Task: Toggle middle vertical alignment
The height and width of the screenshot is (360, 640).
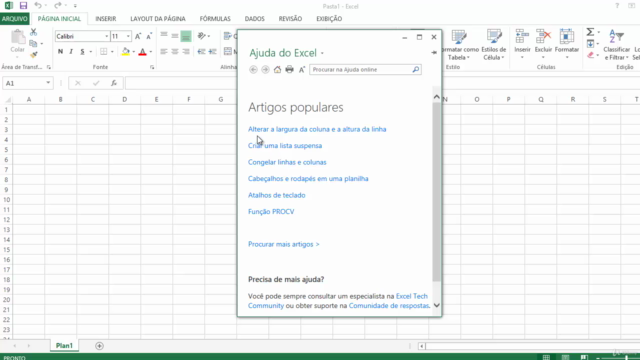Action: click(x=175, y=36)
